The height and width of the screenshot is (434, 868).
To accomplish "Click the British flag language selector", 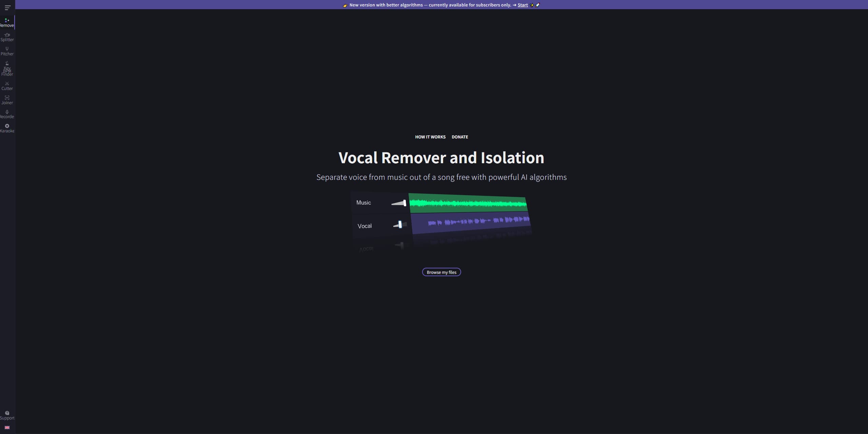I will point(7,428).
